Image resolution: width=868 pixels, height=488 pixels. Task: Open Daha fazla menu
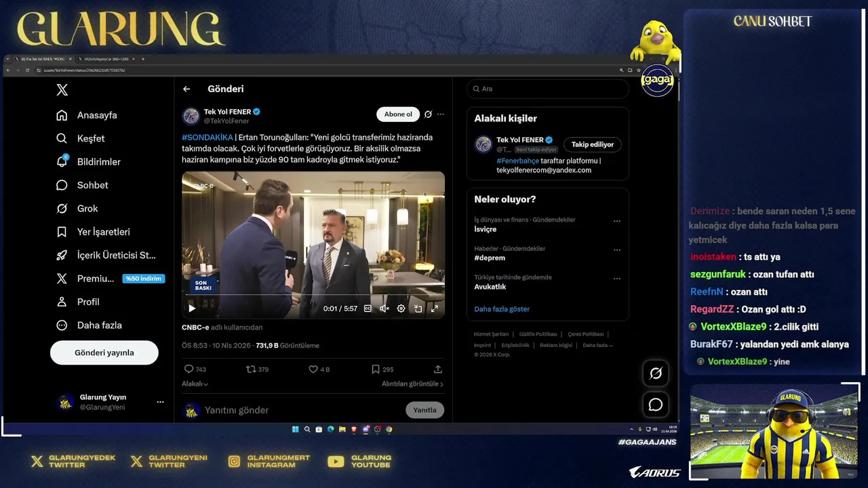click(90, 325)
